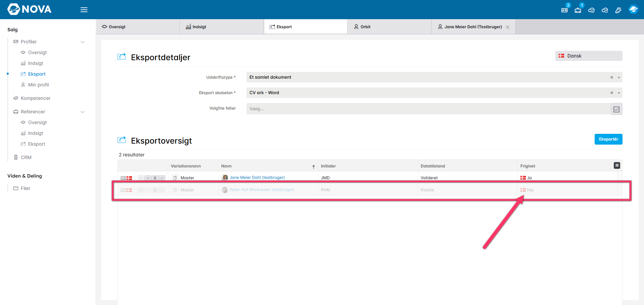Switch to the Oversigt tab
Screen dimensions: 644x305
pyautogui.click(x=138, y=27)
